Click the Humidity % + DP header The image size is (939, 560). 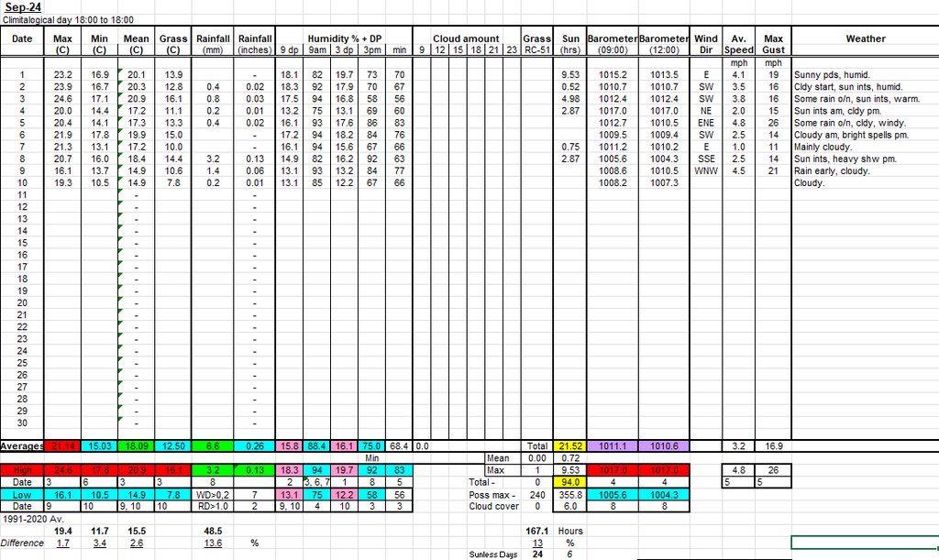344,38
